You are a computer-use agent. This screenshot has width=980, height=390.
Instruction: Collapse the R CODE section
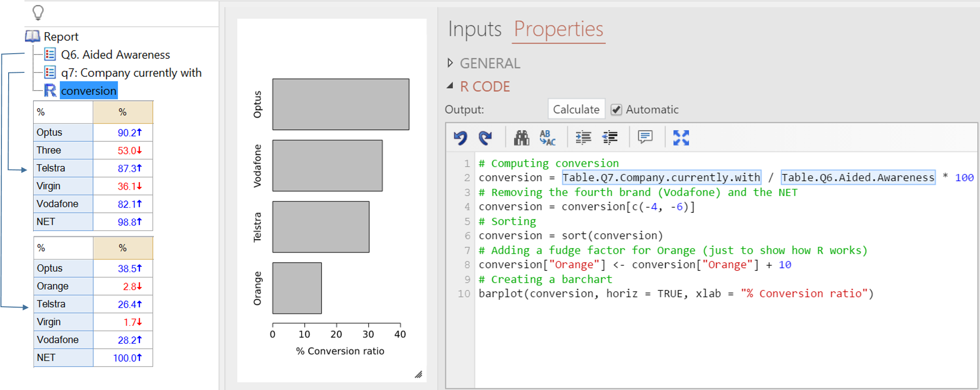point(450,86)
